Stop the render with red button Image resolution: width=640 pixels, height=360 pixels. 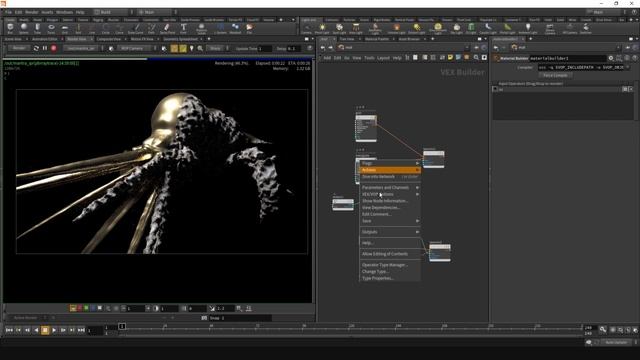[53, 48]
